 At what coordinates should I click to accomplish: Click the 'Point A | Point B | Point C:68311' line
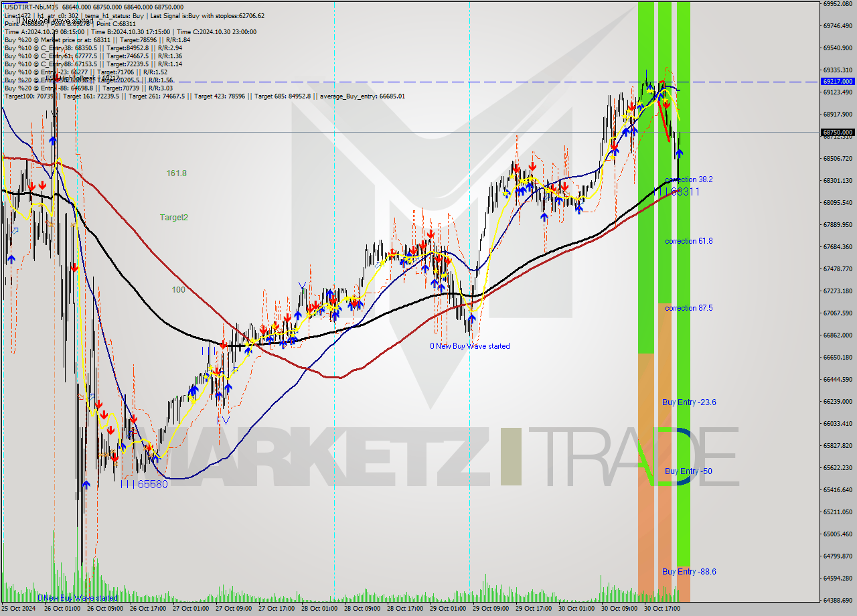pos(70,23)
